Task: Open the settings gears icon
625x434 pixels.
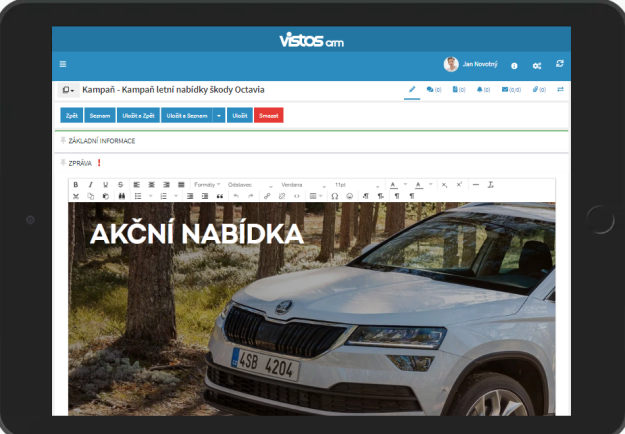Action: [x=537, y=65]
